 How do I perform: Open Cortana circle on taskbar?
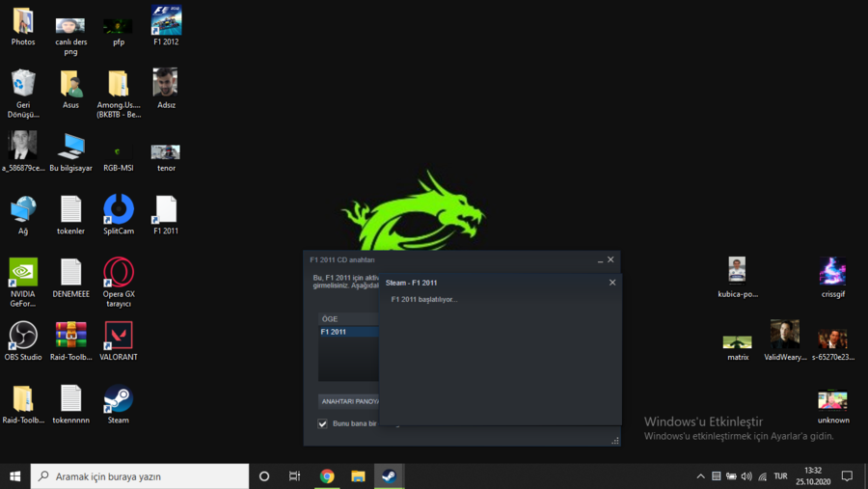pyautogui.click(x=264, y=476)
